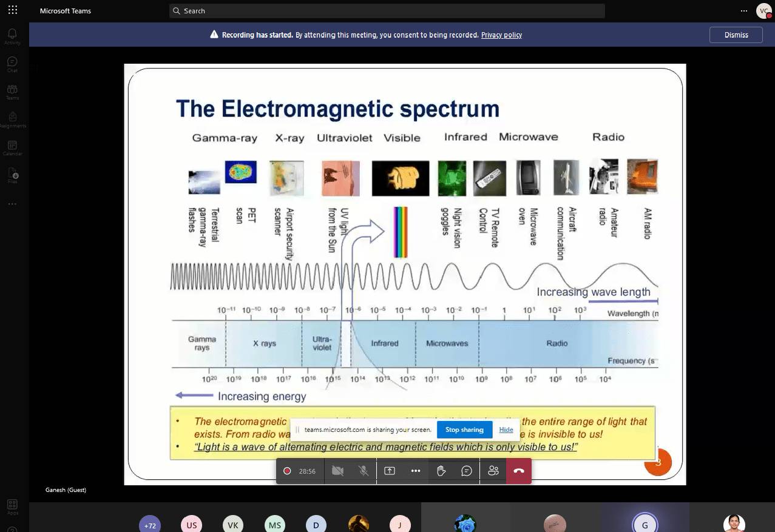This screenshot has height=532, width=775.
Task: Go to Assignments in the sidebar
Action: click(x=12, y=119)
